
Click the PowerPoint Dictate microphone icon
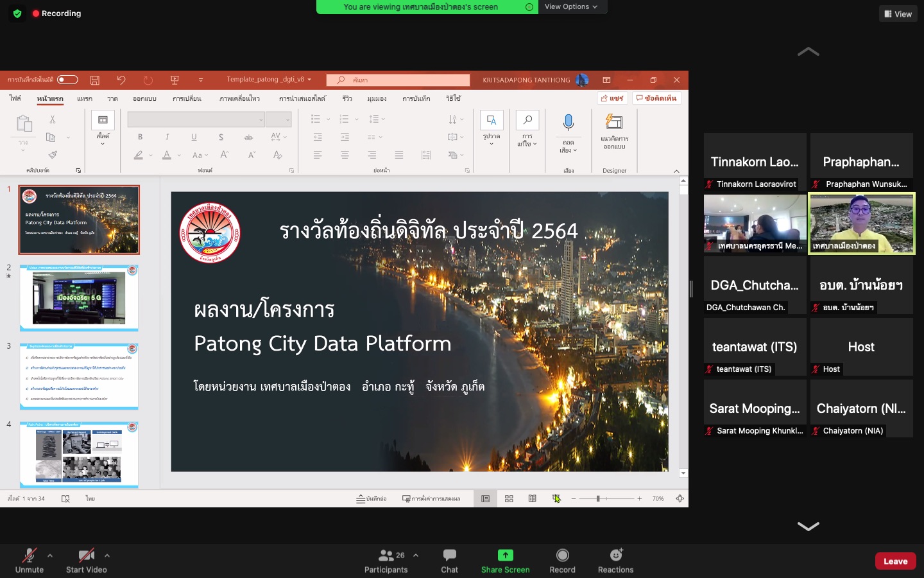pos(568,122)
